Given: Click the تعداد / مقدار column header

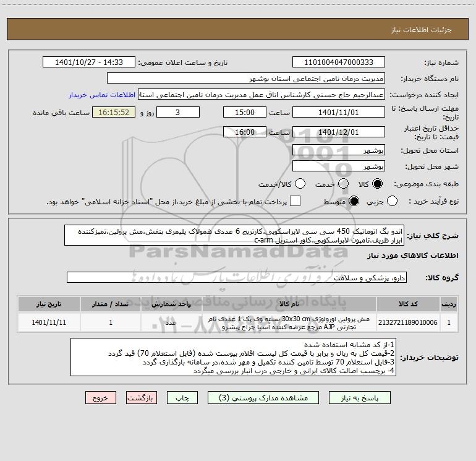Looking at the screenshot, I should pos(111,304).
